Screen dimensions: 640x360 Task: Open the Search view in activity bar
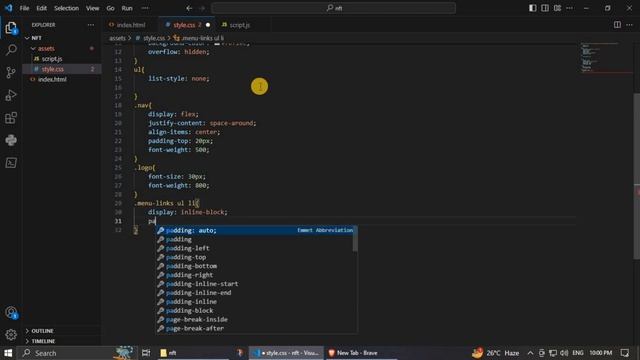tap(11, 50)
